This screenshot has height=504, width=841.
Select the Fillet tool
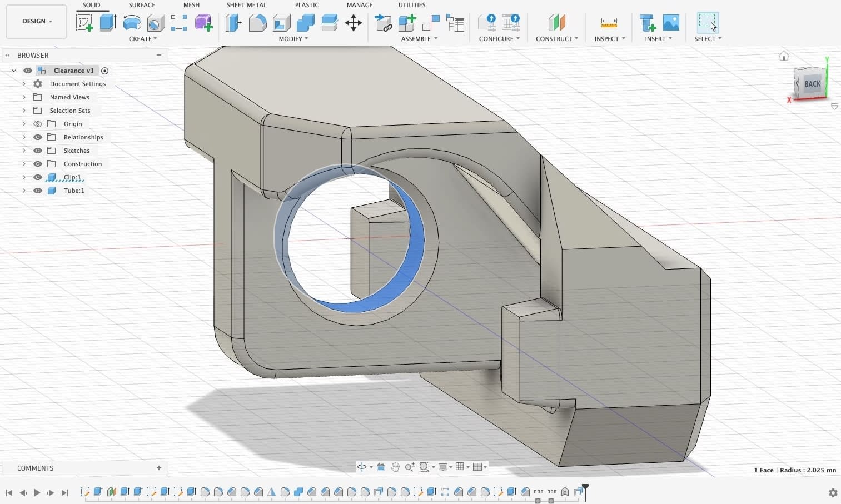click(257, 23)
